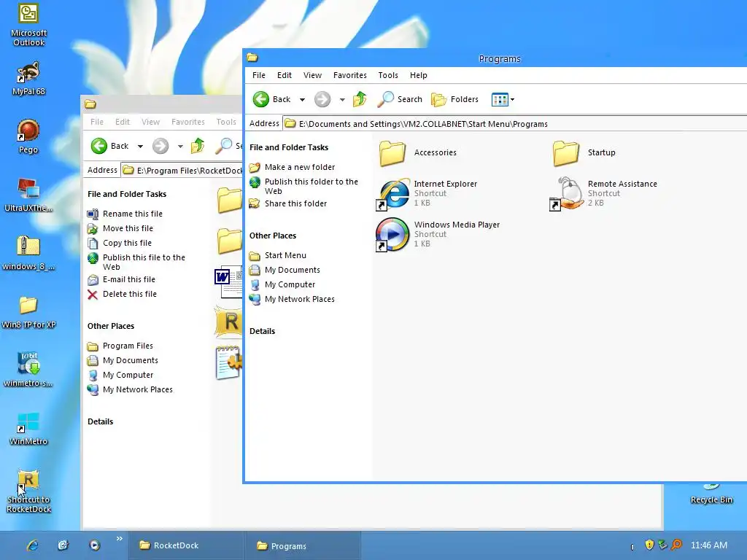Toggle Folders pane in Programs window
Viewport: 747px width, 560px height.
point(454,99)
